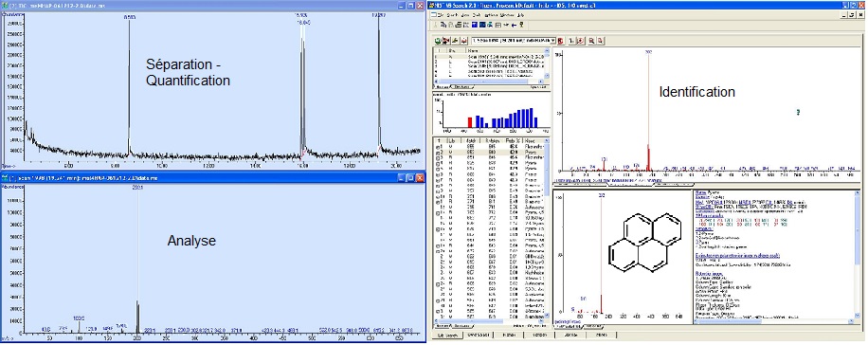Click the first magnifier zoom icon
868x345 pixels.
pos(591,41)
